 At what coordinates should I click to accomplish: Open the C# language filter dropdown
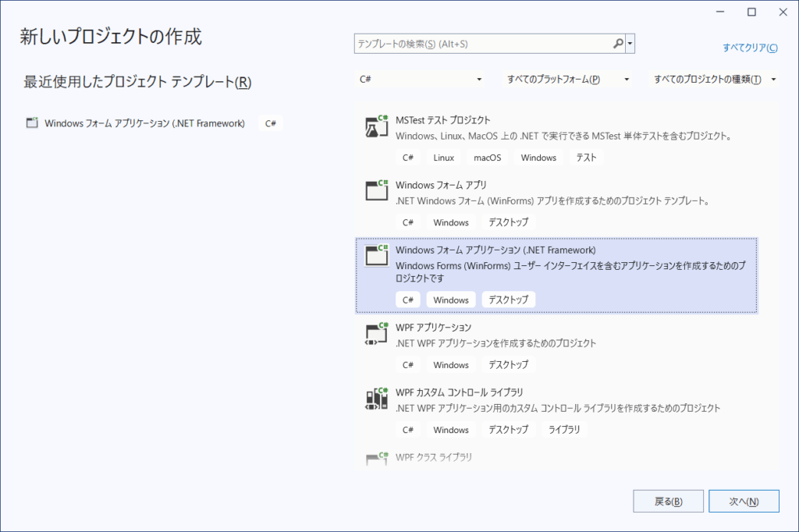coord(419,79)
